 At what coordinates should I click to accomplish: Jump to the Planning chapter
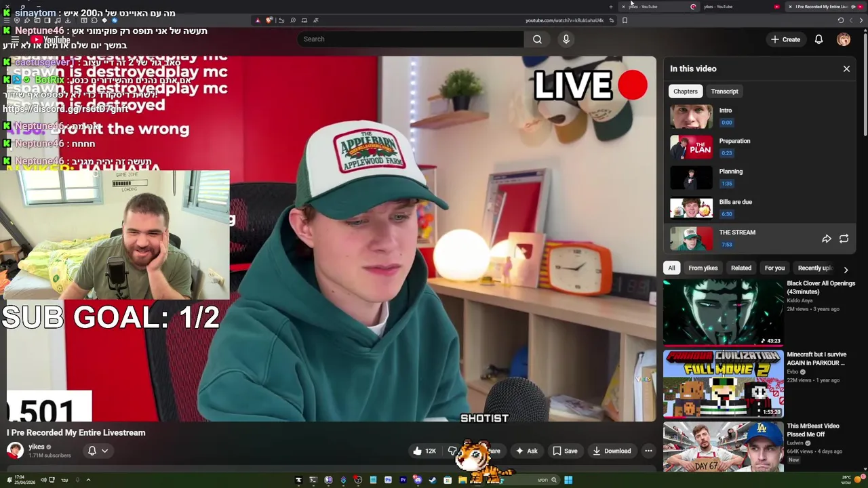click(x=759, y=178)
